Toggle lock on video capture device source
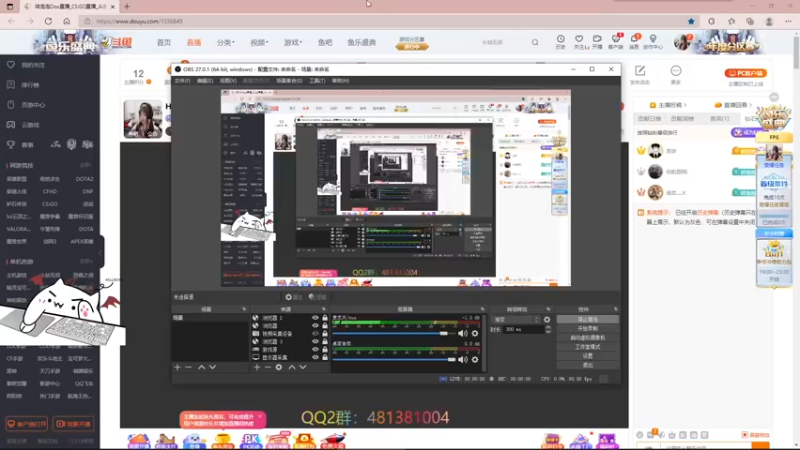 pyautogui.click(x=324, y=334)
